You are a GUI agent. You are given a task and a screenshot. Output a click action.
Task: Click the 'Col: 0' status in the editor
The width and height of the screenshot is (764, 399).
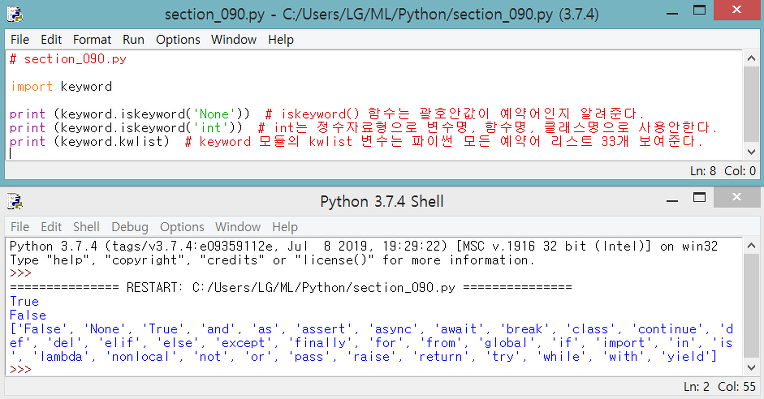click(x=740, y=171)
